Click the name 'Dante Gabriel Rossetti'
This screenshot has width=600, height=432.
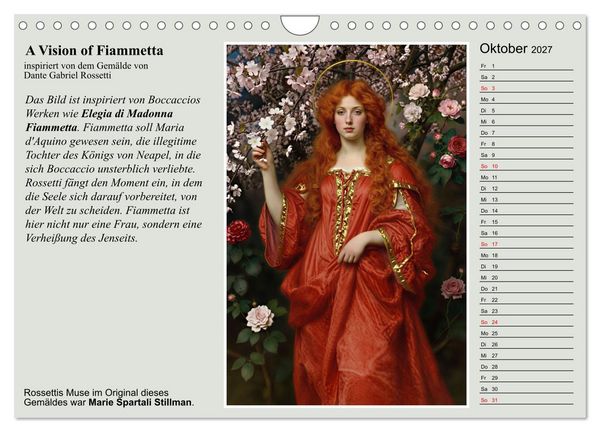tap(68, 75)
